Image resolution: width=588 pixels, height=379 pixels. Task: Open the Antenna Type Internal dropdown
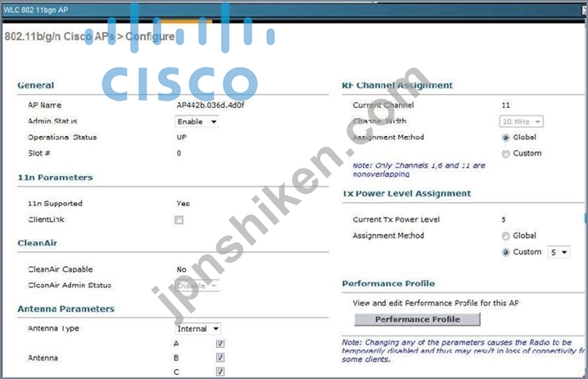coord(197,329)
